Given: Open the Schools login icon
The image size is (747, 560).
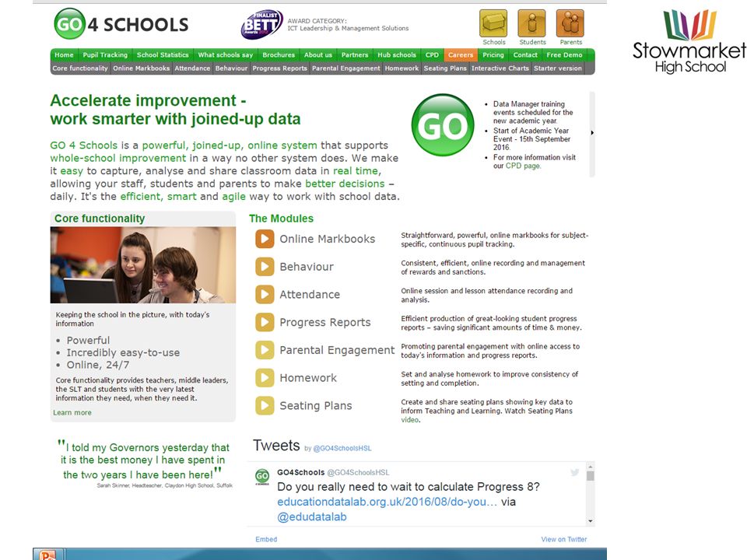Looking at the screenshot, I should click(x=493, y=23).
